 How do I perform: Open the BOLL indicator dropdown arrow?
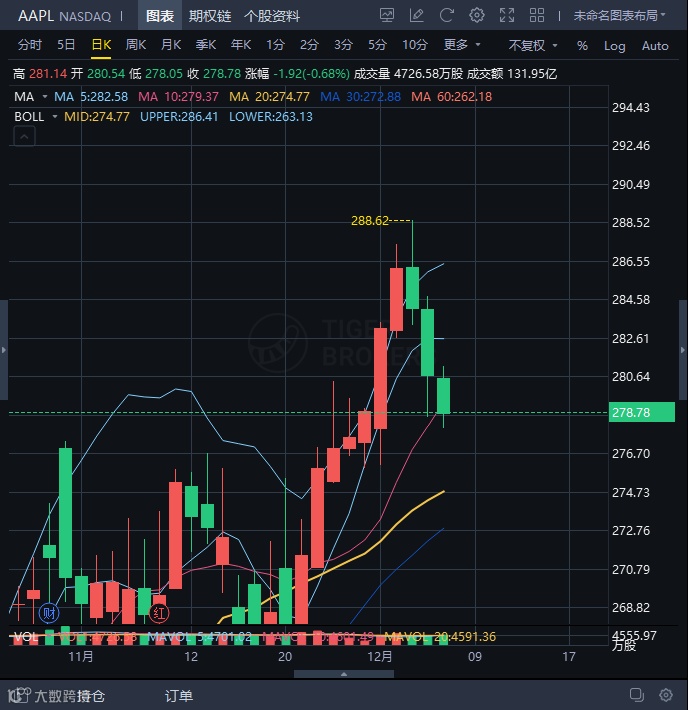[x=55, y=116]
